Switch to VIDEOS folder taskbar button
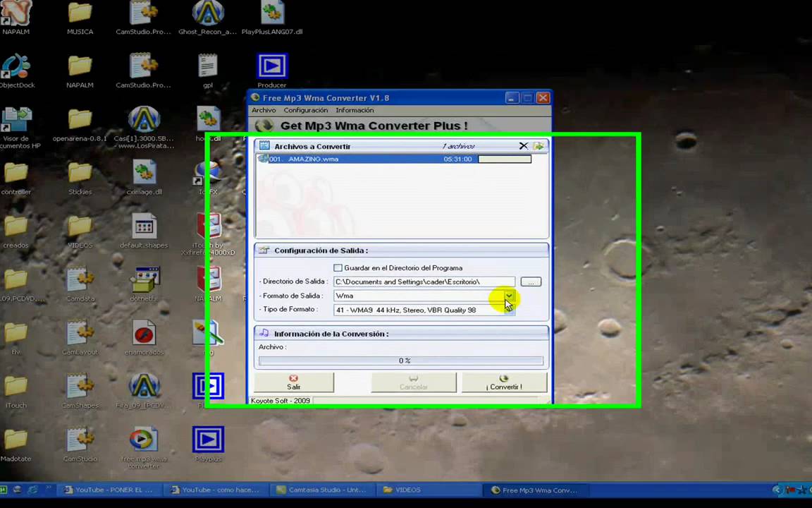 point(430,490)
